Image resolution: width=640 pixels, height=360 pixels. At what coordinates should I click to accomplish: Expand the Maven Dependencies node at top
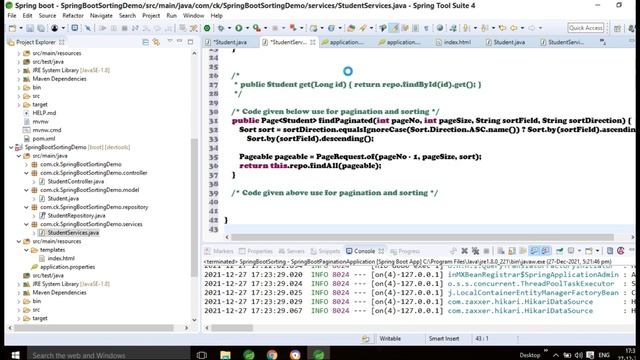pyautogui.click(x=19, y=79)
